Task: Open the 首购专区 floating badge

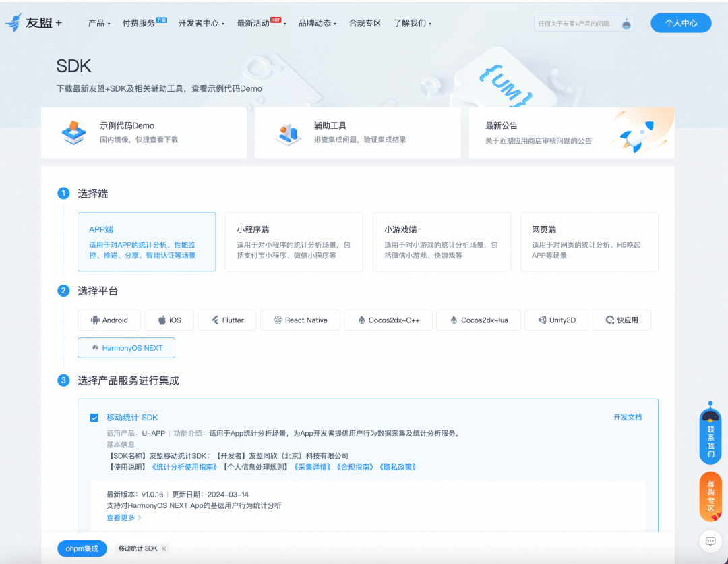Action: (710, 497)
